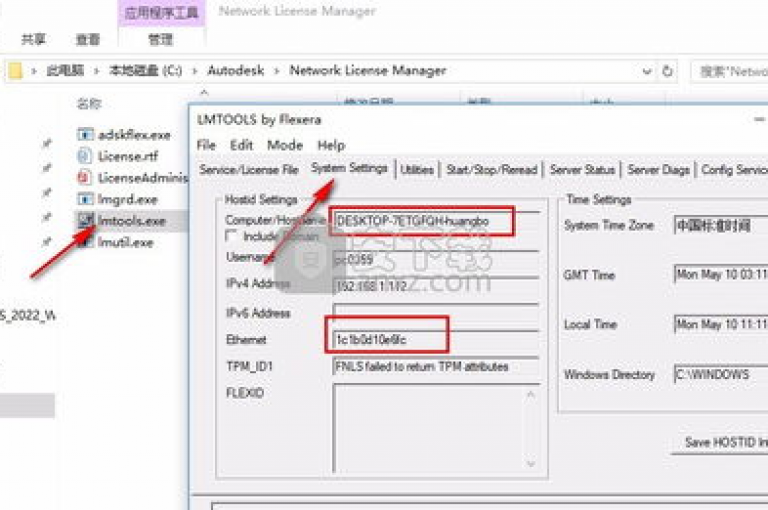Click the LicenseAdministration PDF file icon
This screenshot has height=510, width=768.
pyautogui.click(x=85, y=177)
